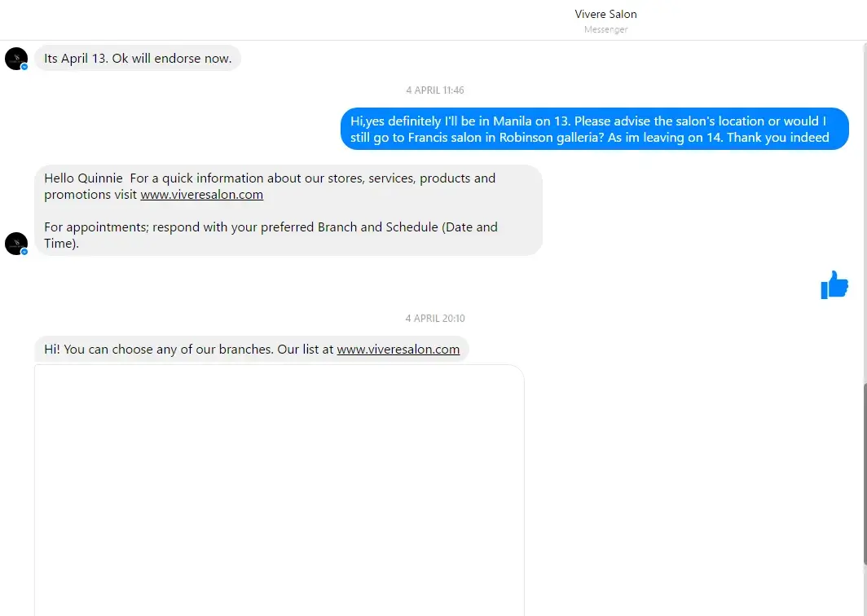Click the vertical scrollbar thumb
Screen dimensions: 867x616
[864, 473]
